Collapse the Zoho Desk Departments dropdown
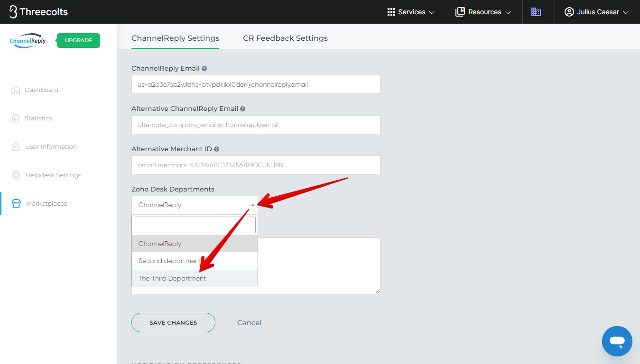The image size is (640, 364). 195,205
